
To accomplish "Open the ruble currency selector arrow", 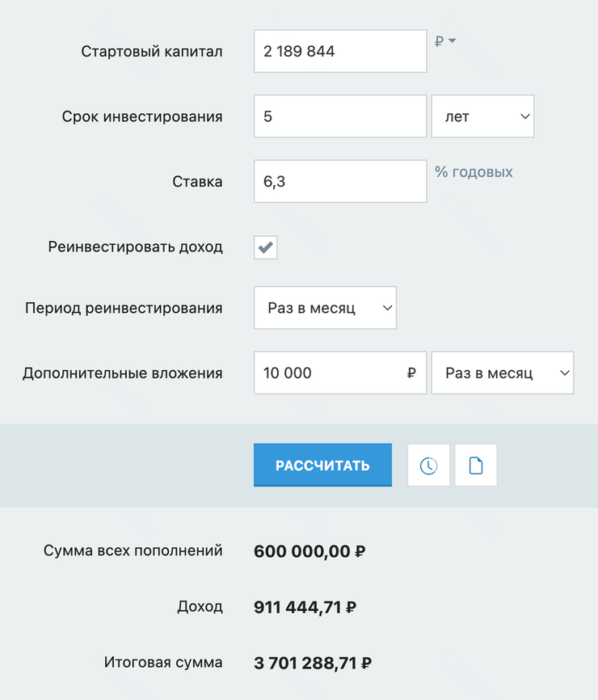I will point(446,41).
